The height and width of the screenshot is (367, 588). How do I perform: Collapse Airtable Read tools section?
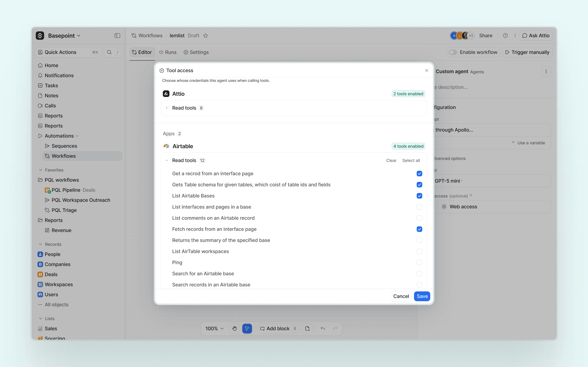[x=166, y=160]
